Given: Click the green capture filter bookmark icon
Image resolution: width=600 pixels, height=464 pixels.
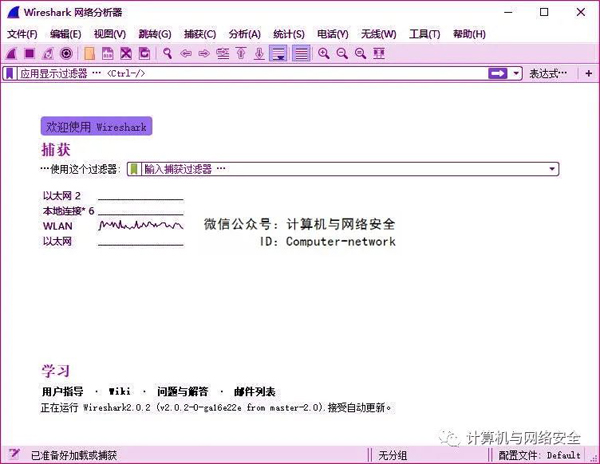Looking at the screenshot, I should point(134,169).
